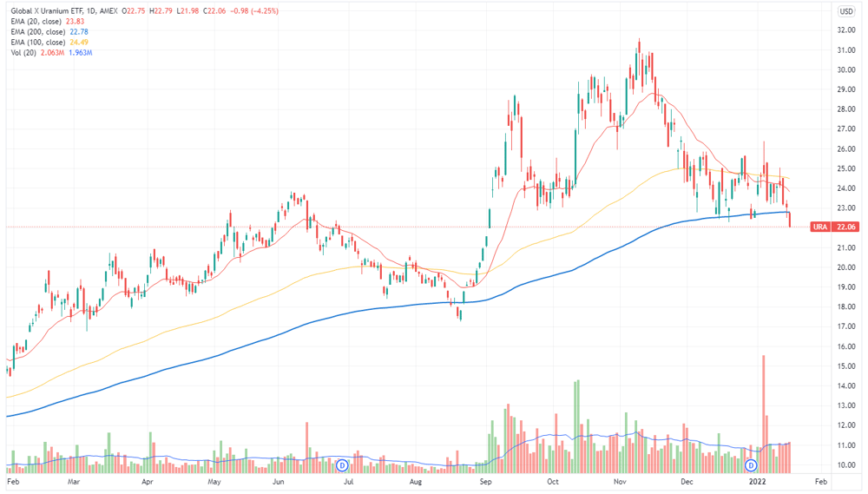Select the EMA (200, close) legend

38,32
